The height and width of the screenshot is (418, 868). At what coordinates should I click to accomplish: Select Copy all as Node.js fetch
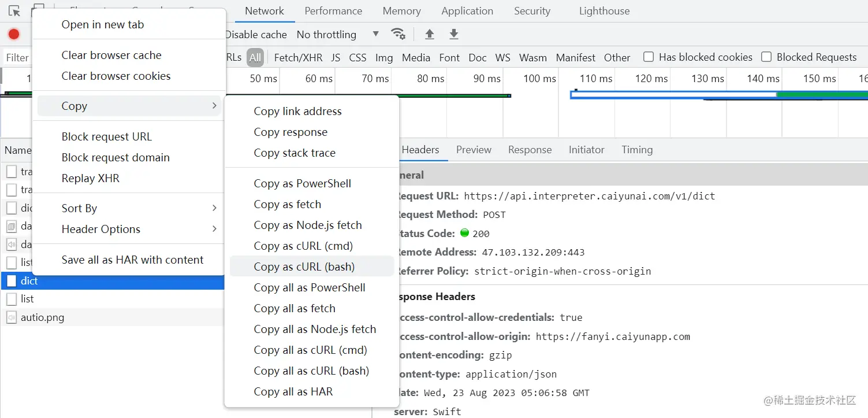click(x=312, y=329)
